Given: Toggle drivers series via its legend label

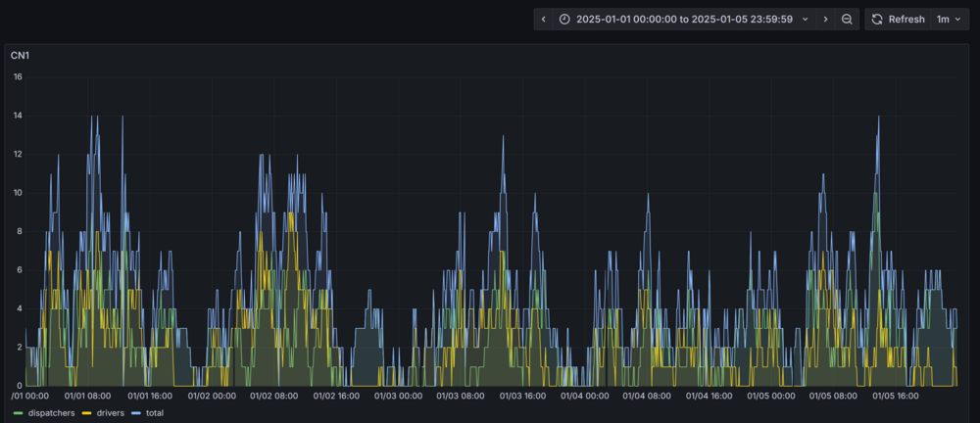Looking at the screenshot, I should (110, 413).
